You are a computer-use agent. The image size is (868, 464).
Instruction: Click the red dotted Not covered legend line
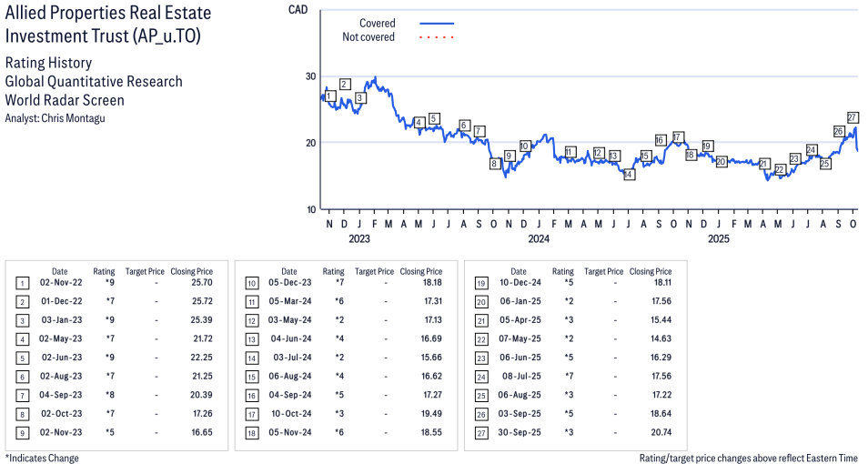tap(437, 37)
